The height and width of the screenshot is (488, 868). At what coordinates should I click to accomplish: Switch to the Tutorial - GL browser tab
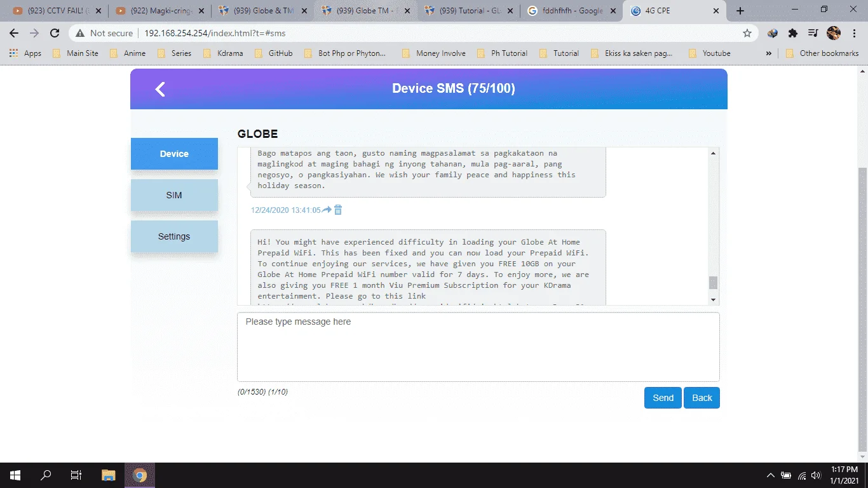468,11
